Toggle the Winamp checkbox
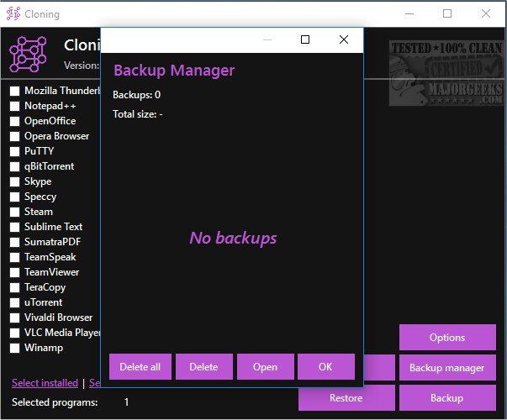The image size is (507, 420). click(14, 349)
